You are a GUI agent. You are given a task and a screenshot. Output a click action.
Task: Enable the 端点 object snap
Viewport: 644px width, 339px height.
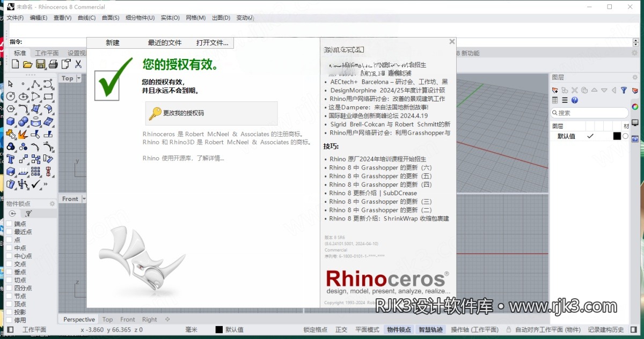[x=9, y=224]
